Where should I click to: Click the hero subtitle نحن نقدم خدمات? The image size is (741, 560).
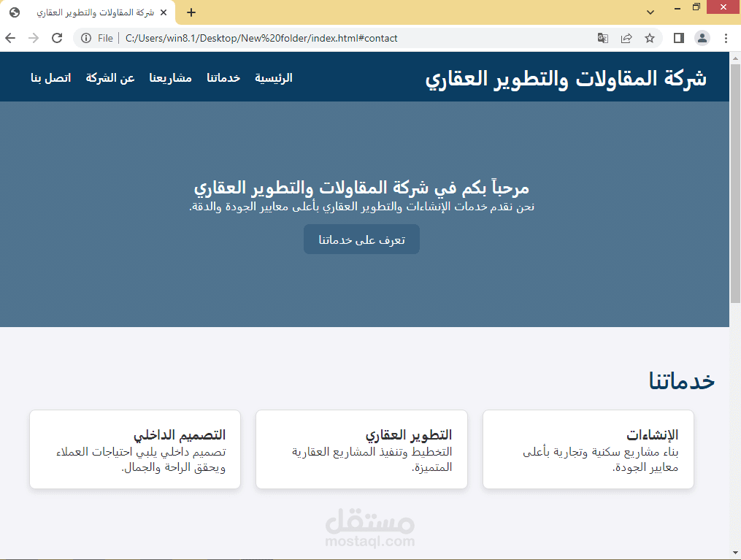click(361, 207)
